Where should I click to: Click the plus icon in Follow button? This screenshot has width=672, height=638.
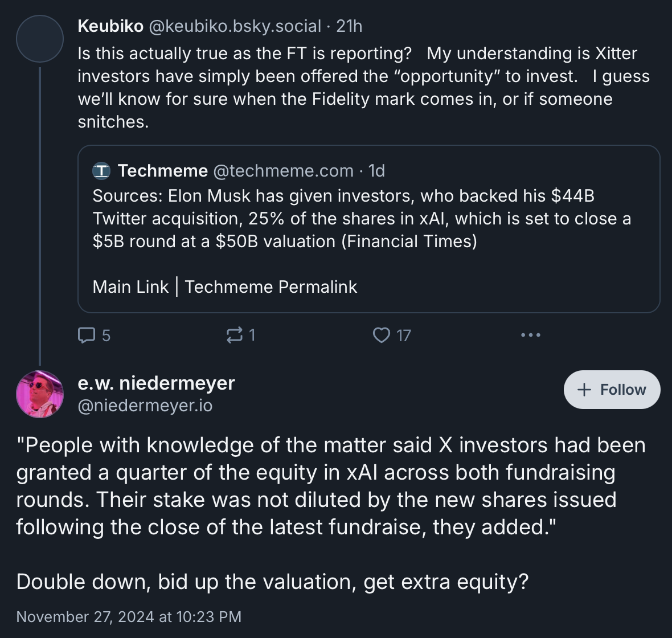pyautogui.click(x=584, y=389)
